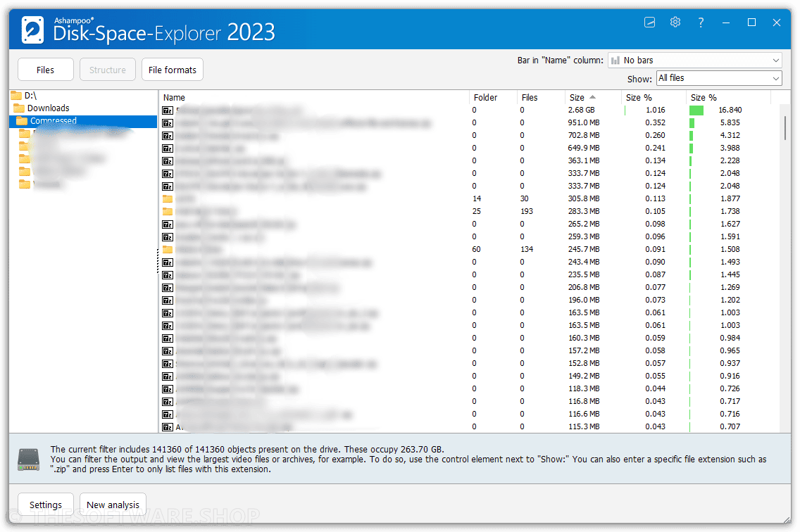Maximize the Disk-Space-Explorer window
The image size is (800, 532).
(751, 23)
